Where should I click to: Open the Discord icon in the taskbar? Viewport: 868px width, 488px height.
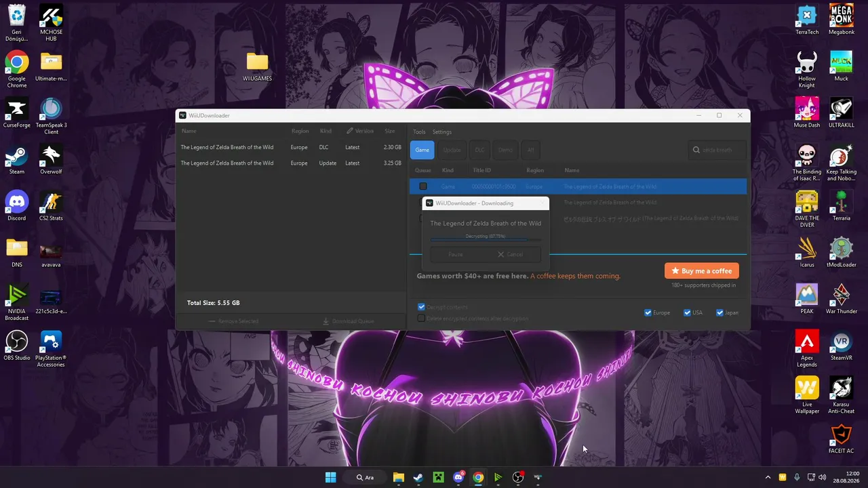click(458, 477)
